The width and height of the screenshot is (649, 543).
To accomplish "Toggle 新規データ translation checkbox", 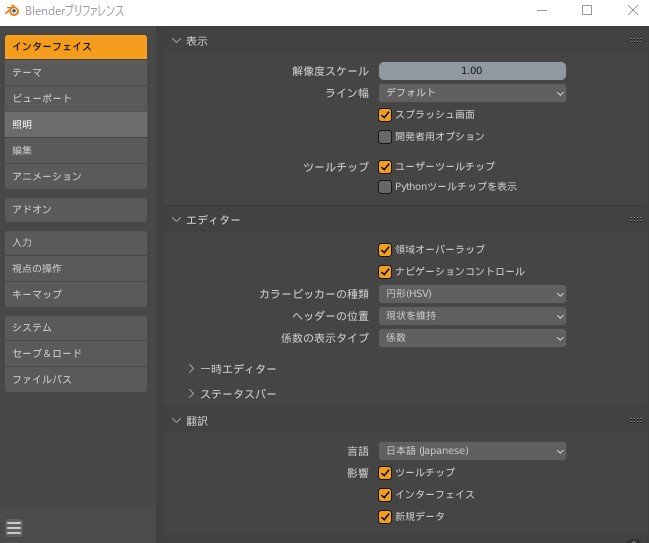I will [385, 517].
